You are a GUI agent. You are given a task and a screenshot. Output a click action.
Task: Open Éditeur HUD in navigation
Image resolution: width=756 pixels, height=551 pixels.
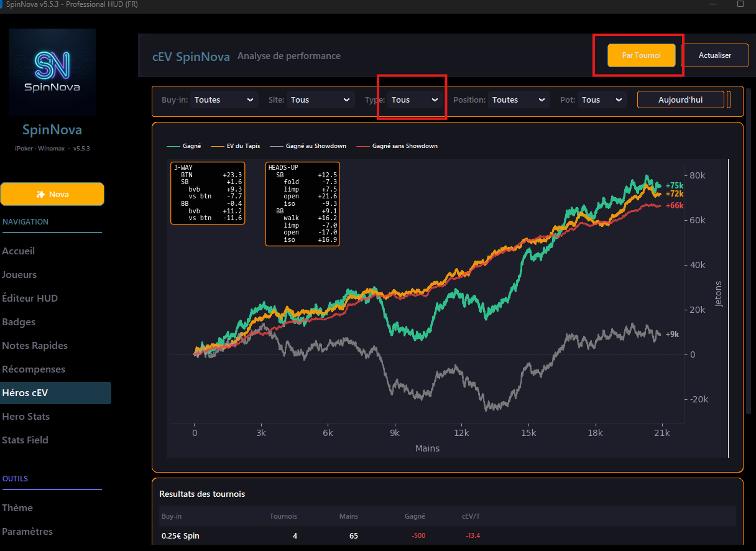[30, 299]
